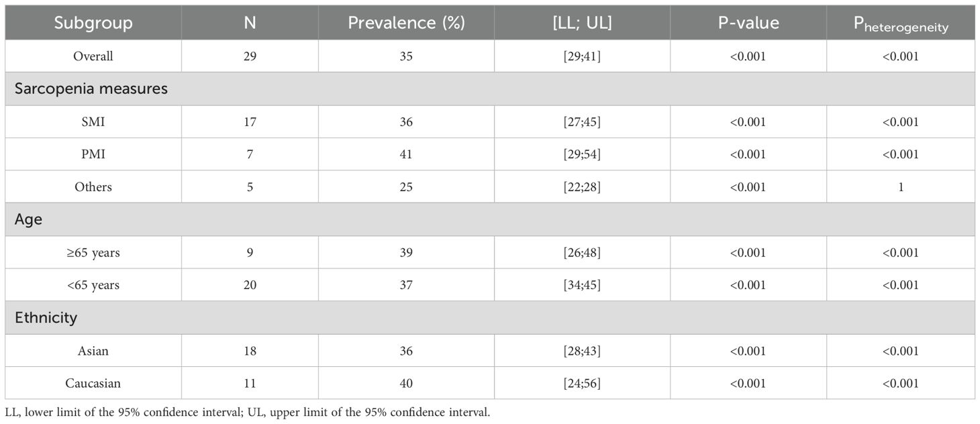The image size is (980, 424).
Task: Click the Subgroup column header
Action: pos(93,23)
